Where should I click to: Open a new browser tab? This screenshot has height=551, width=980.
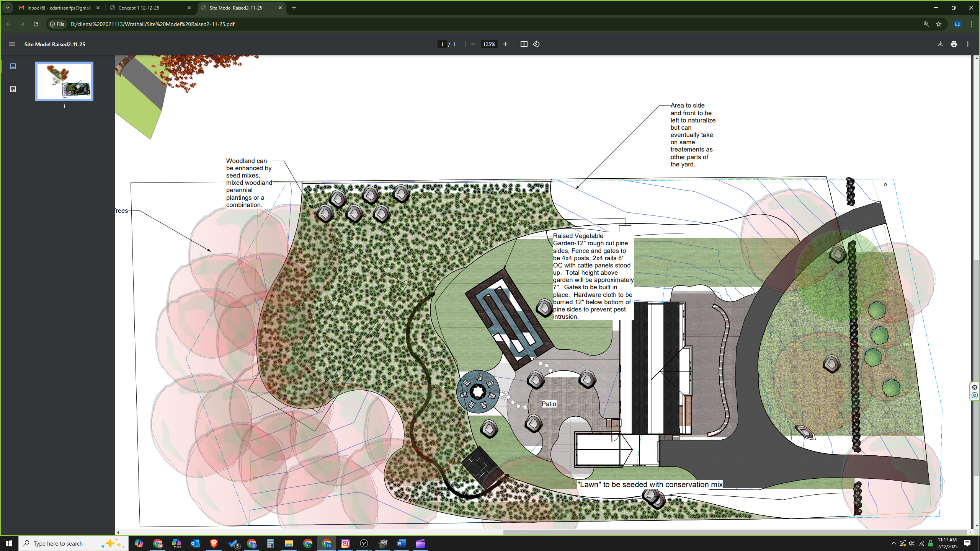coord(294,8)
